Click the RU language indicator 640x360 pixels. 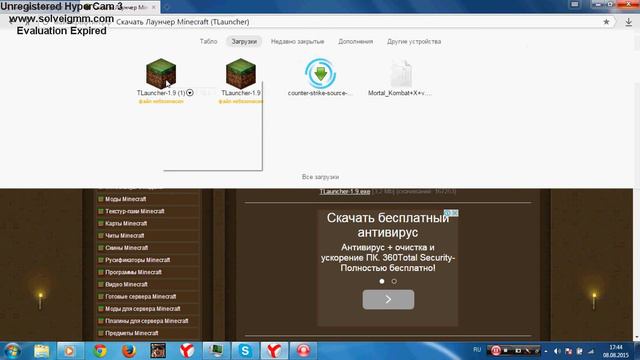(477, 350)
